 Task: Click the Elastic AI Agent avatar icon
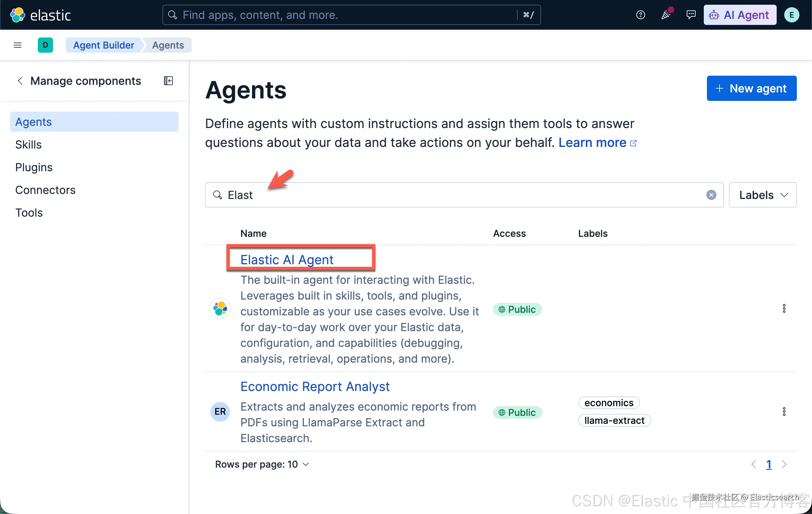[x=220, y=308]
